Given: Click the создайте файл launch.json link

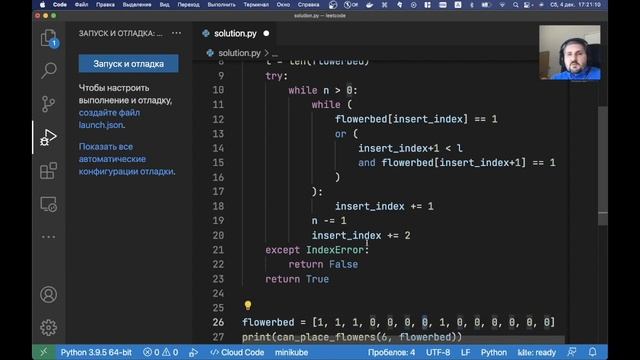Looking at the screenshot, I should (x=109, y=119).
